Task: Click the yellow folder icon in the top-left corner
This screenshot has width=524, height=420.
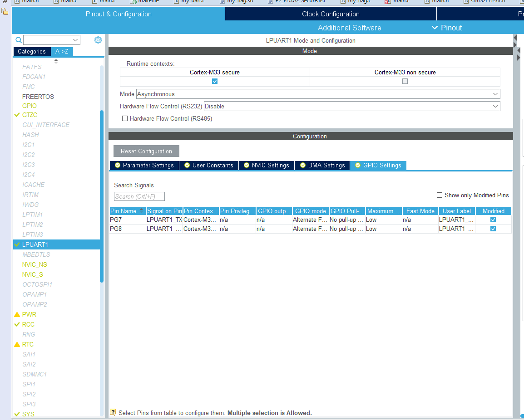Action: [x=5, y=11]
